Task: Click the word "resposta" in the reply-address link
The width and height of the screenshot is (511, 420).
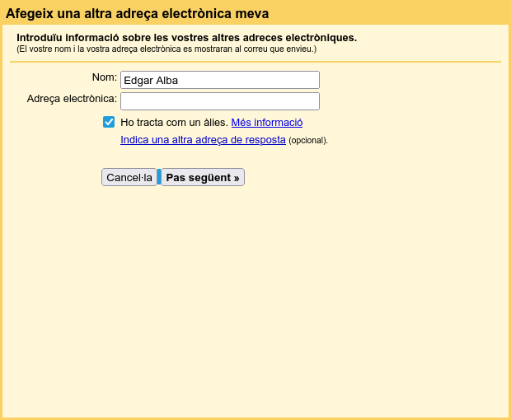Action: pyautogui.click(x=265, y=140)
